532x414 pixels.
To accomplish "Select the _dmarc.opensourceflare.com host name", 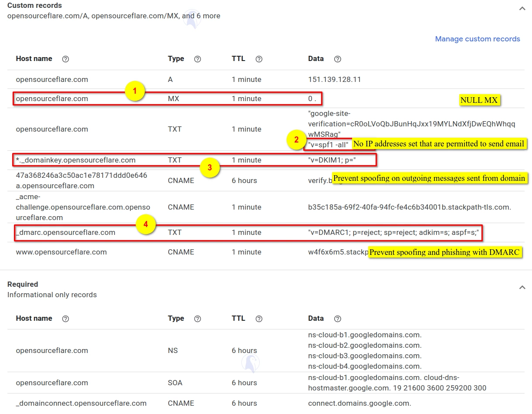I will (x=66, y=232).
